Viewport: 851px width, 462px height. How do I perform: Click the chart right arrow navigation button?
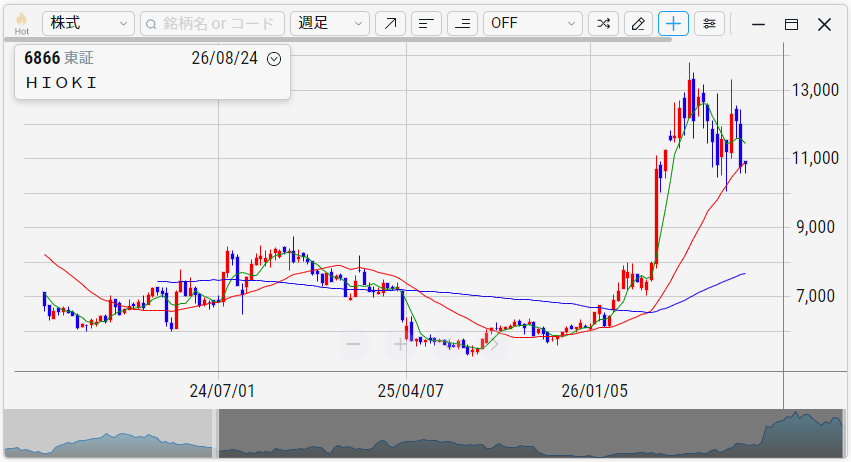point(494,344)
